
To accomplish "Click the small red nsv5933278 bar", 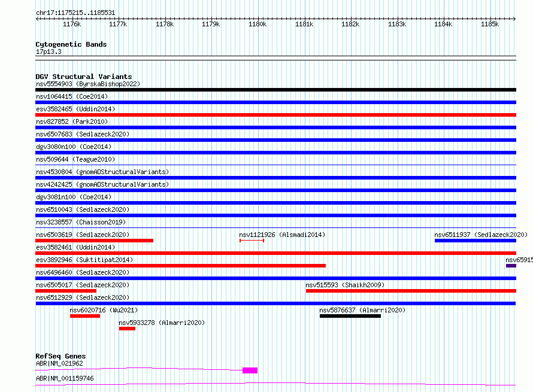I will coord(127,329).
